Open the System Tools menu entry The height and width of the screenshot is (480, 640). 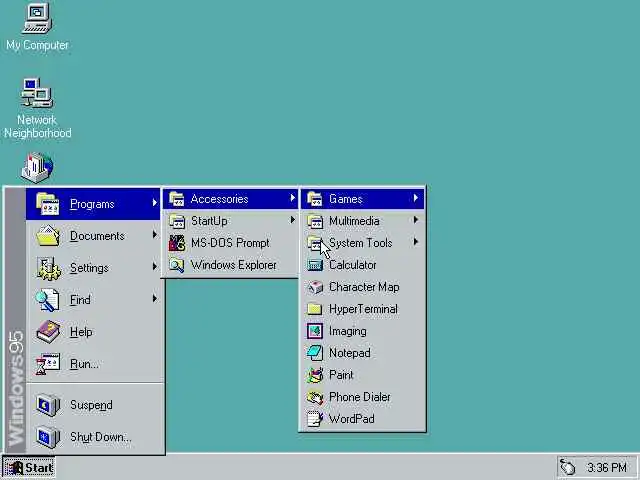(x=363, y=243)
